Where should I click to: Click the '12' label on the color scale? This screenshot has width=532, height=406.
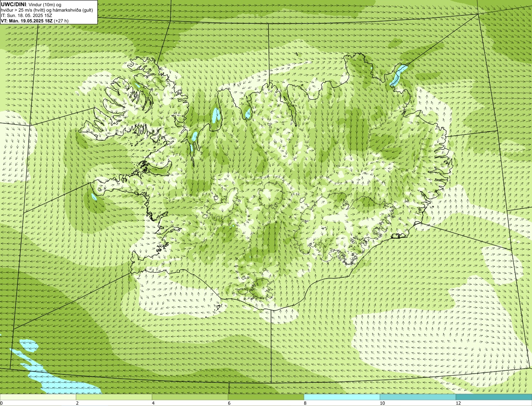tap(458, 403)
